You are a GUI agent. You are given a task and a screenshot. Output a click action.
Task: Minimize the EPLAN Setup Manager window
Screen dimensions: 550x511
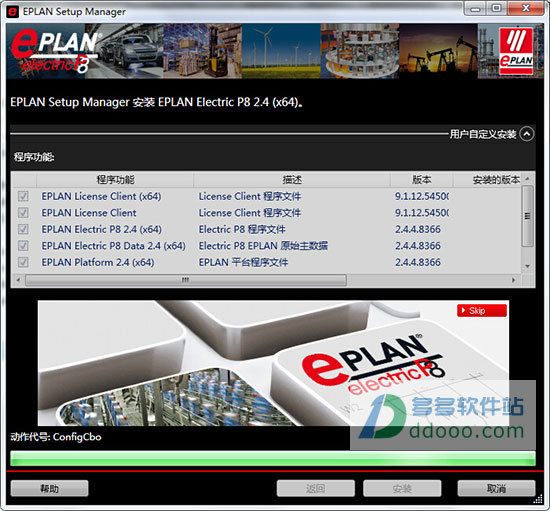tap(475, 9)
